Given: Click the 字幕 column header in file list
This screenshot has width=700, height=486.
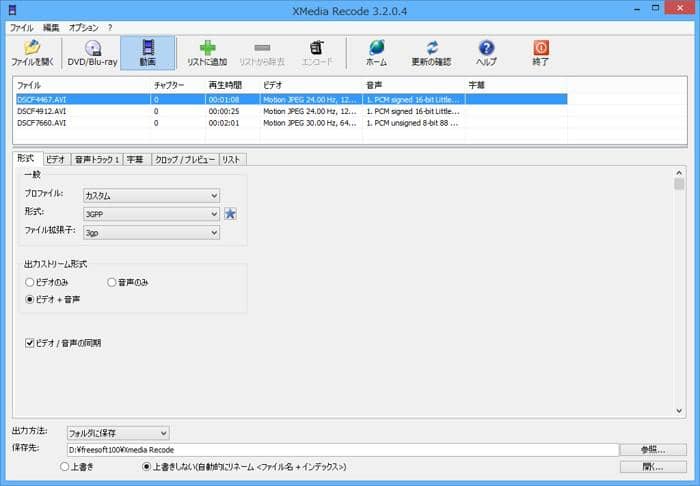Looking at the screenshot, I should (x=516, y=85).
